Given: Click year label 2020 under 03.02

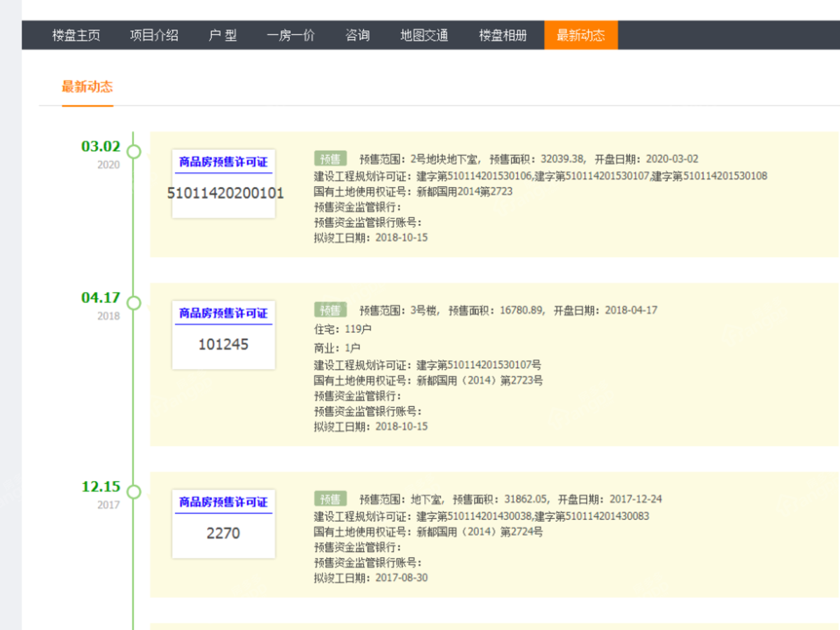Looking at the screenshot, I should click(x=108, y=165).
